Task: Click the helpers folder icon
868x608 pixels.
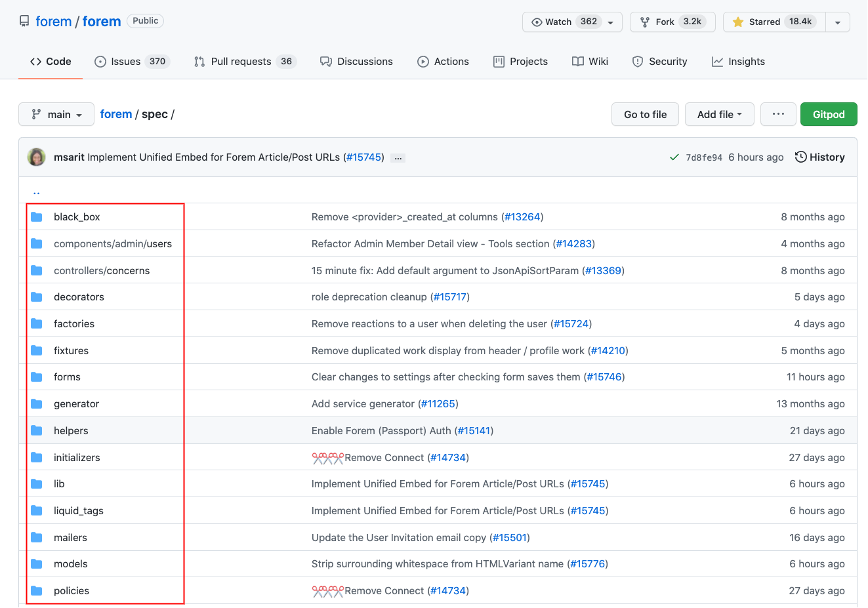Action: [x=37, y=431]
